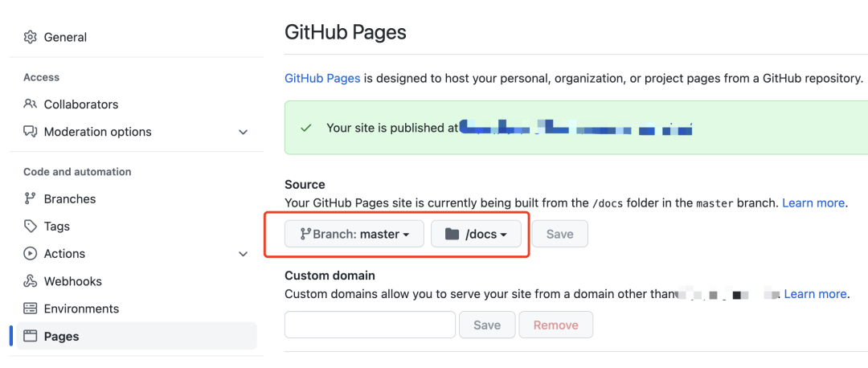Image resolution: width=868 pixels, height=368 pixels.
Task: Select the Pages sidebar item
Action: (137, 336)
